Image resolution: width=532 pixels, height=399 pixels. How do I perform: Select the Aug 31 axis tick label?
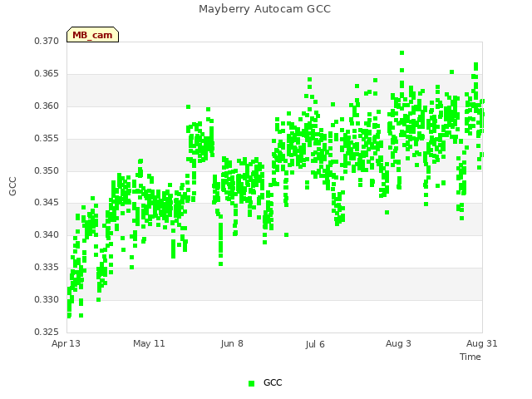click(482, 343)
